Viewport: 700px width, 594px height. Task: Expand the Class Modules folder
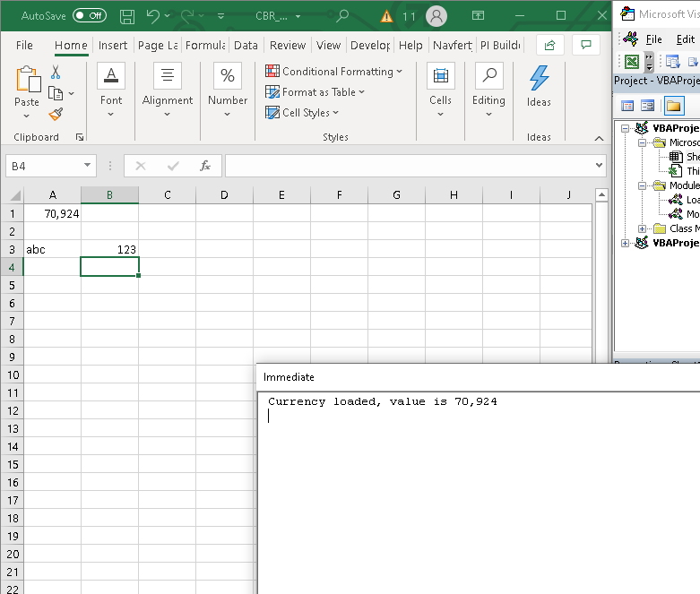click(x=642, y=228)
